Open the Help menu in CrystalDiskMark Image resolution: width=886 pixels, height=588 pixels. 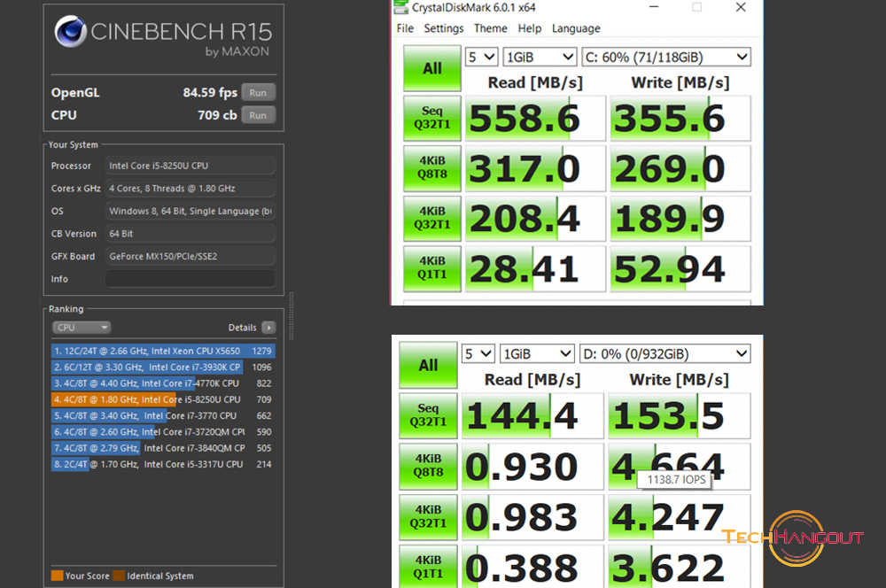[x=530, y=28]
